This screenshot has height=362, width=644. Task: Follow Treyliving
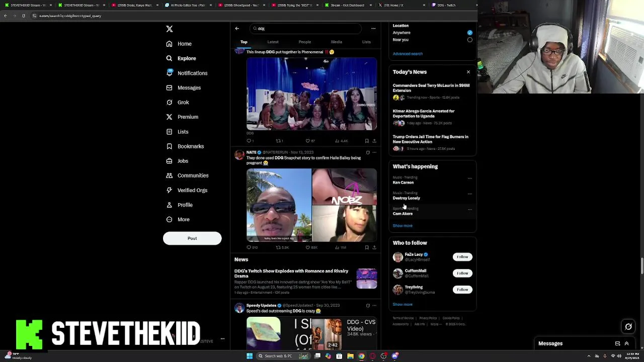462,290
